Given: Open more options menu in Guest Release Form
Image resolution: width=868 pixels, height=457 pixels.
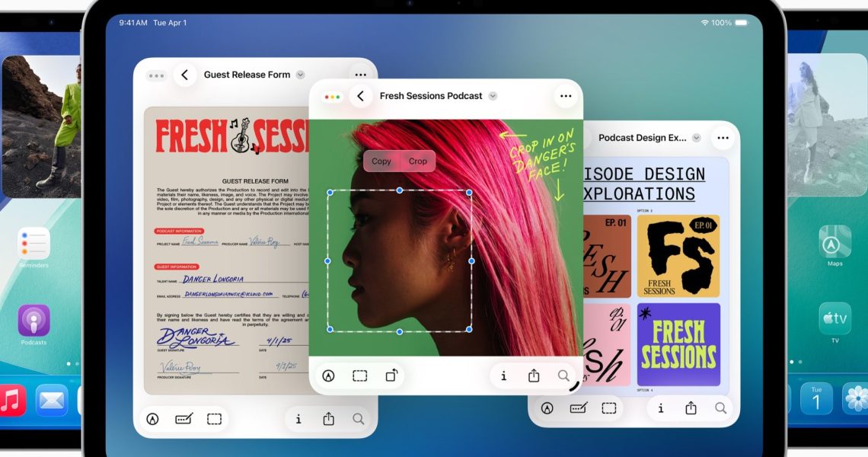Looking at the screenshot, I should (360, 75).
